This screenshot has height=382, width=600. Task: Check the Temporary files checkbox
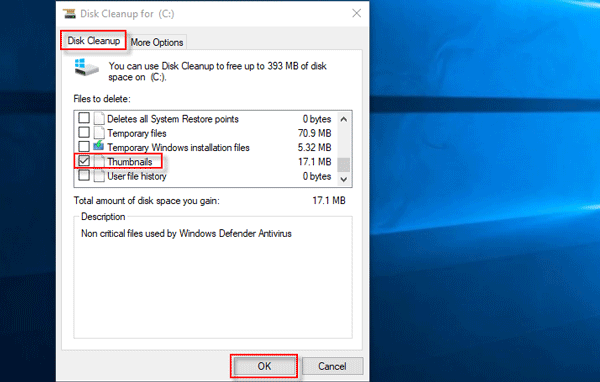pyautogui.click(x=84, y=132)
